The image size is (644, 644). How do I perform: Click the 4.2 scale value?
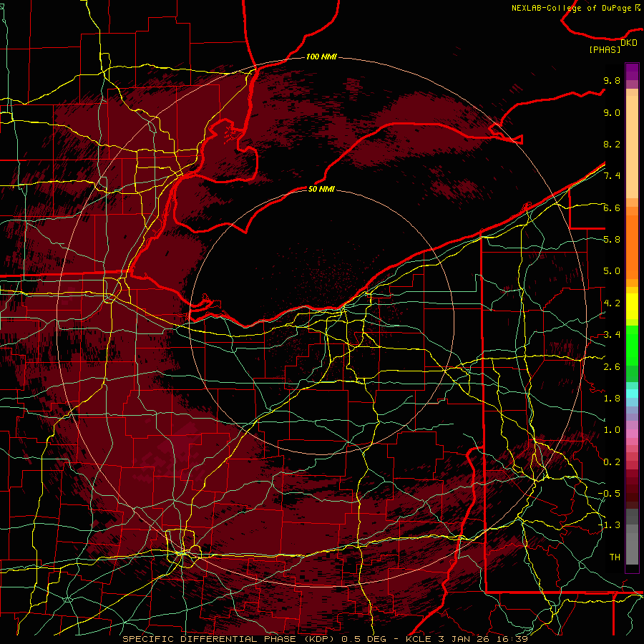[612, 303]
